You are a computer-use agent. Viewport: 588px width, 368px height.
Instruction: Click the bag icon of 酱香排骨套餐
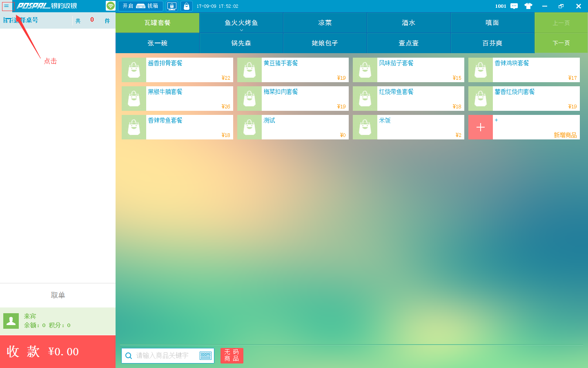click(x=134, y=70)
